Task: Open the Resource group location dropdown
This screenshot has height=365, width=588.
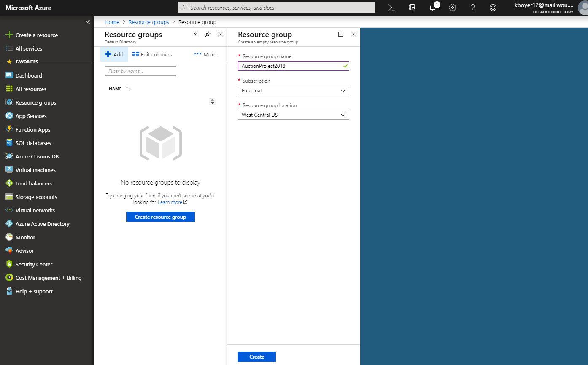Action: (x=293, y=115)
